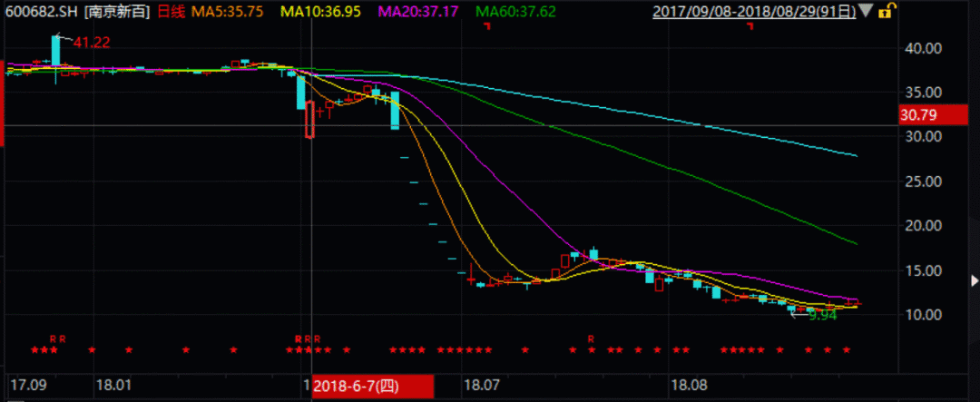
Task: Click the stock code 600682.SH
Action: tap(42, 12)
